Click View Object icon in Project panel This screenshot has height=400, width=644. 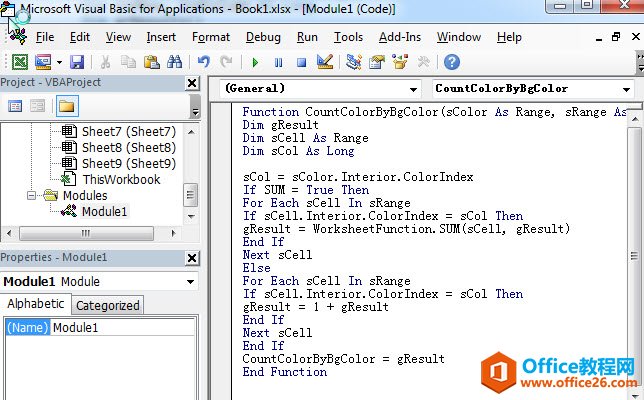pos(37,107)
